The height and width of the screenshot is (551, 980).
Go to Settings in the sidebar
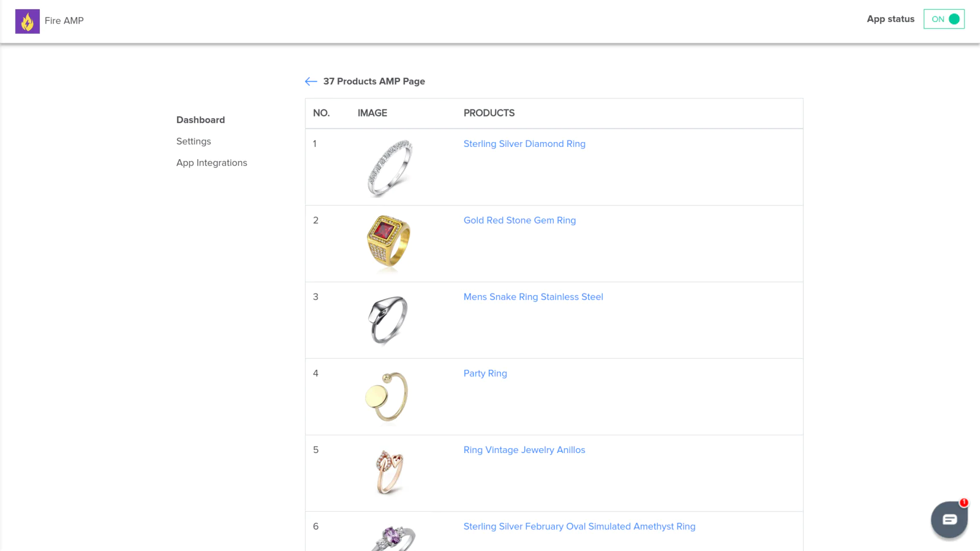194,141
